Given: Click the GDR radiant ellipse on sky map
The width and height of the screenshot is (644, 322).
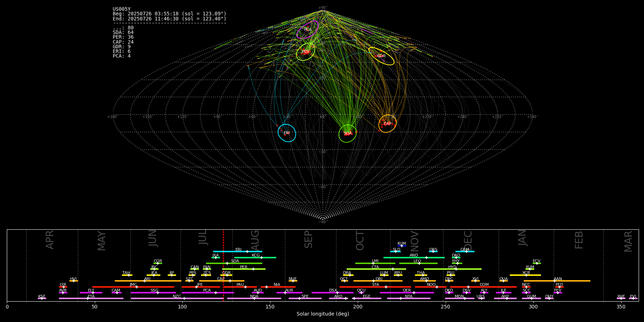Looking at the screenshot, I should pyautogui.click(x=381, y=56).
